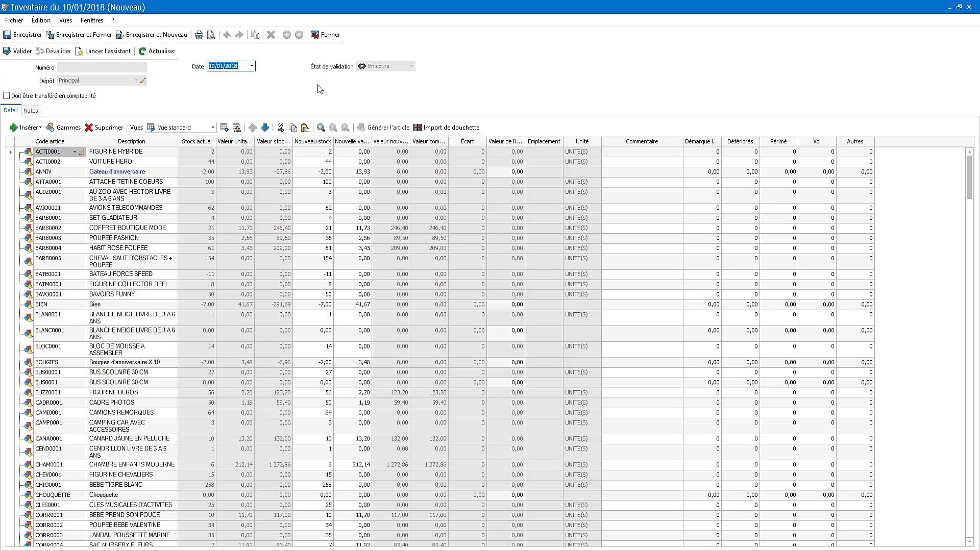
Task: Click the copy icon in detail toolbar
Action: point(293,128)
